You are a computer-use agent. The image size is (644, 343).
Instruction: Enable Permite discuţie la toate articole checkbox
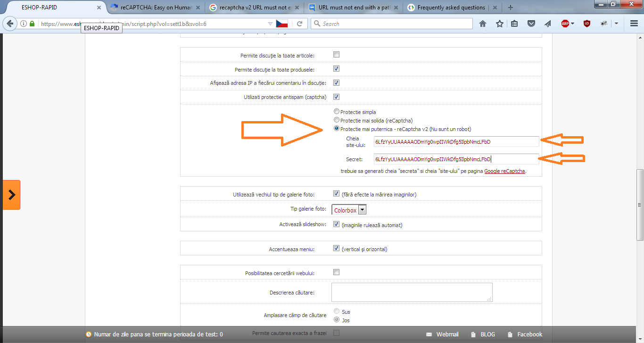pos(337,55)
